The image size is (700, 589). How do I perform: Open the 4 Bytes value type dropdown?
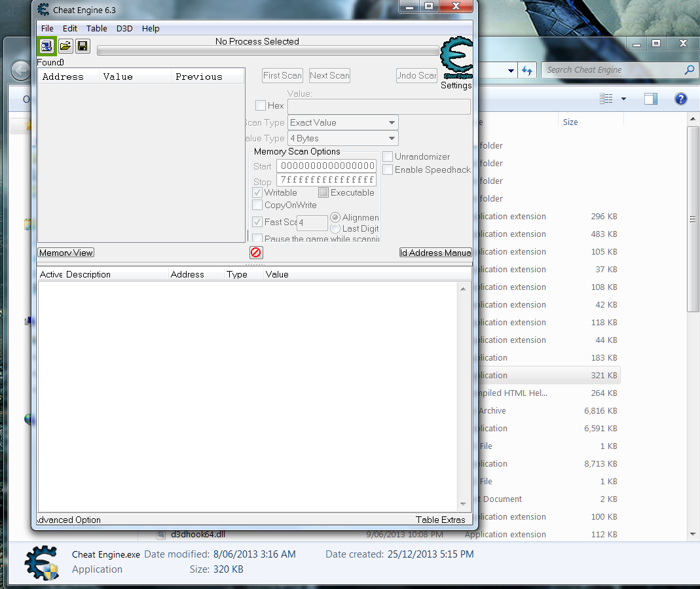tap(392, 138)
